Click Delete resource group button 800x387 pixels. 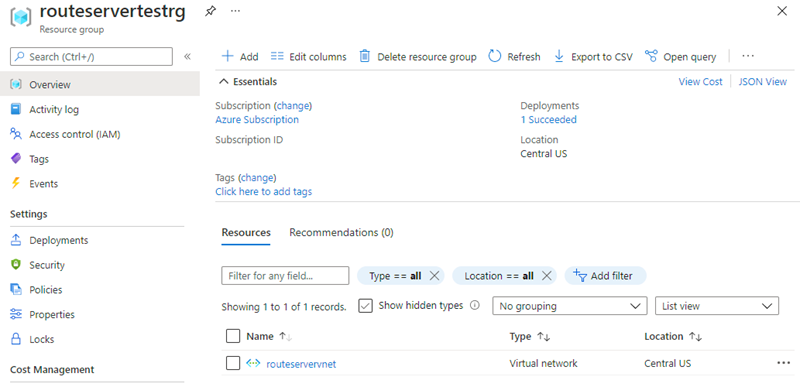pyautogui.click(x=418, y=57)
